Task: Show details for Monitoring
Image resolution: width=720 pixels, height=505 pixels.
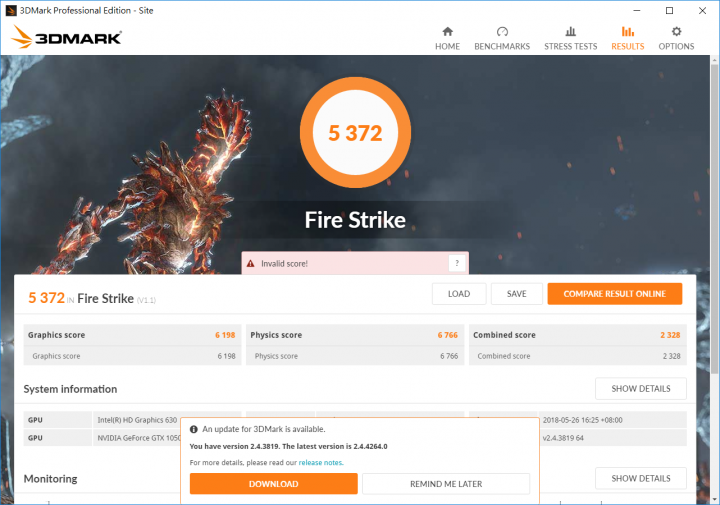Action: 641,478
